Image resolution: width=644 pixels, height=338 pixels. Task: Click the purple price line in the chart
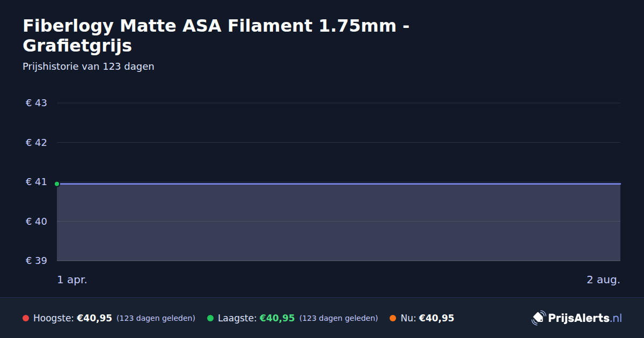(x=339, y=183)
